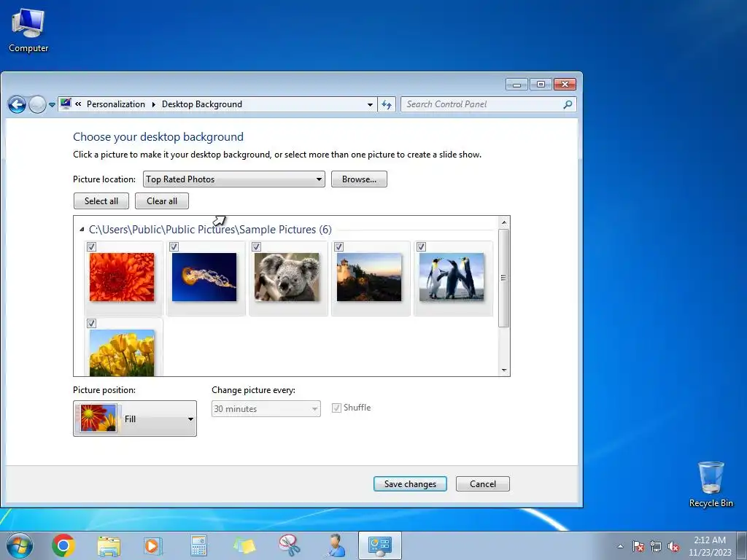Open Snipping Tool from the taskbar
This screenshot has width=747, height=560.
(289, 545)
